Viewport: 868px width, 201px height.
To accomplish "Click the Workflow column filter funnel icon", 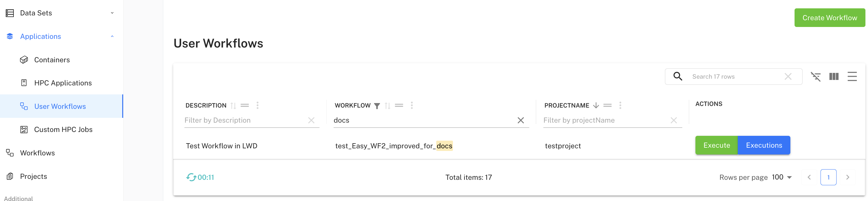I will pos(377,106).
